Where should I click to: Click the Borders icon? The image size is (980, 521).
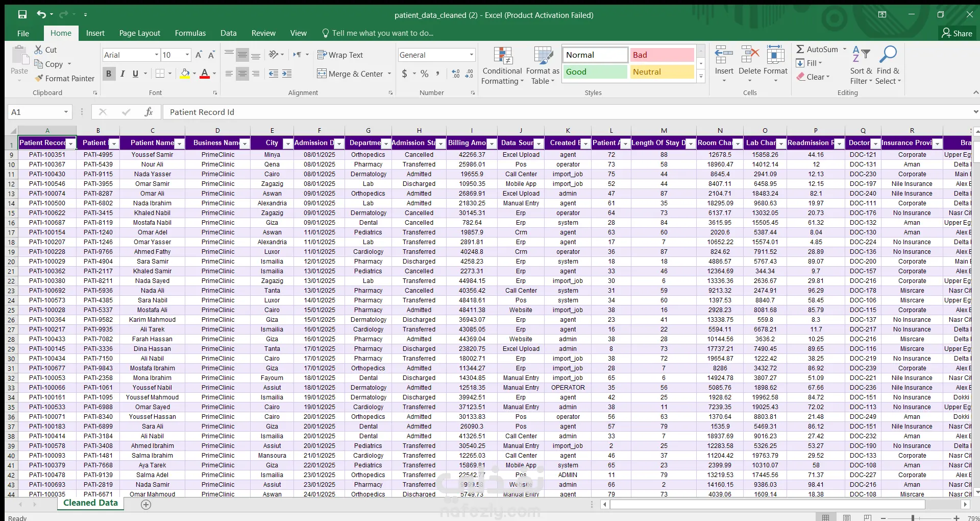tap(160, 74)
